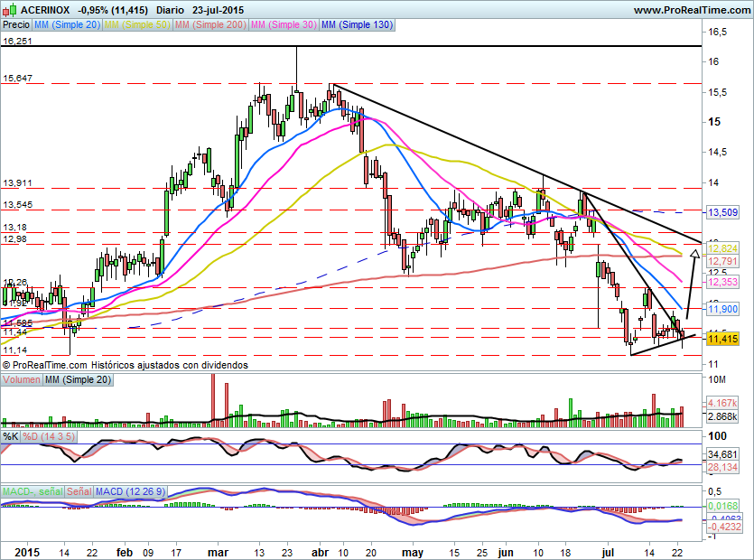Select the %K stochastic label

pyautogui.click(x=11, y=436)
